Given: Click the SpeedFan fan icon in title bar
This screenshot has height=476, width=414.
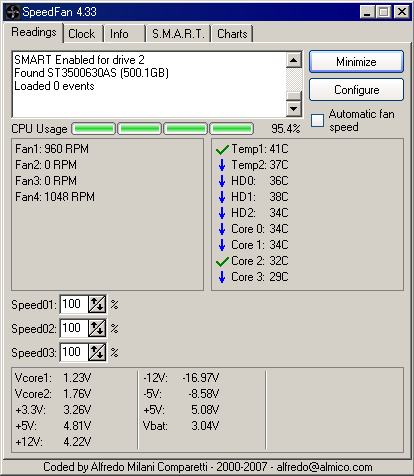Looking at the screenshot, I should pyautogui.click(x=13, y=12).
